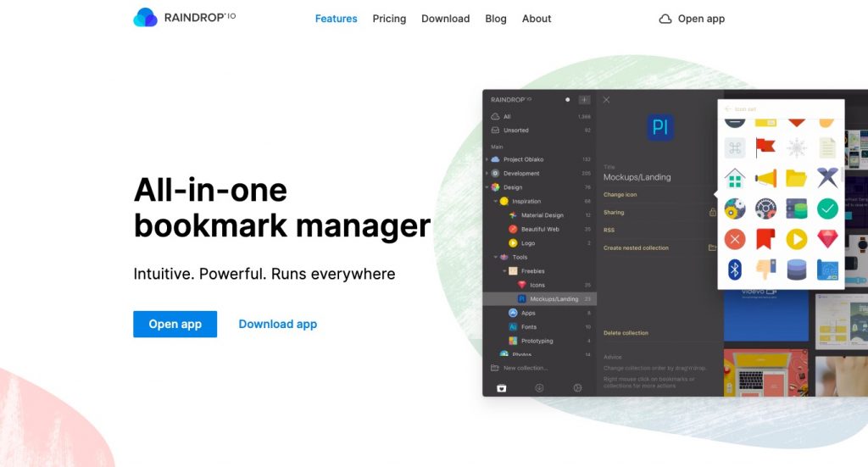Click the settings icon in sidebar footer
The image size is (868, 467).
tap(577, 388)
